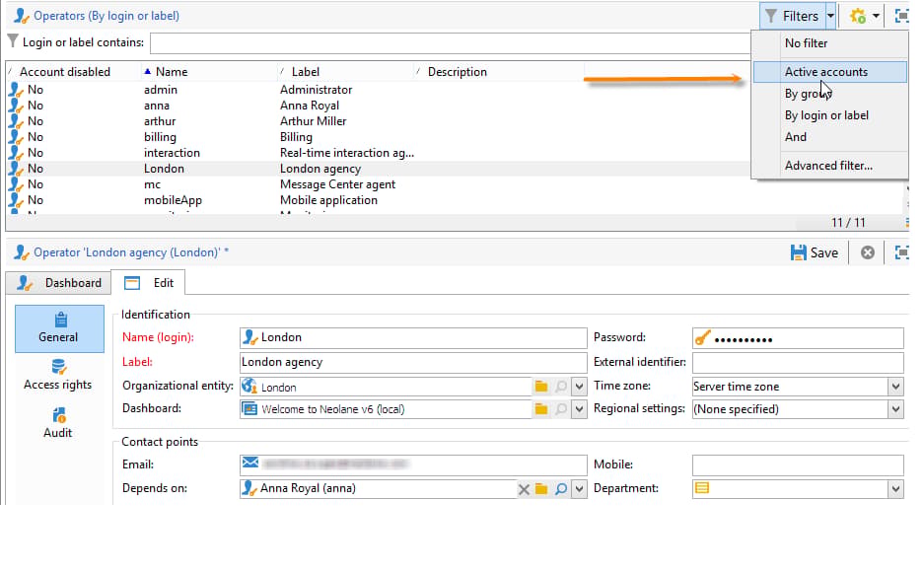This screenshot has height=571, width=924.
Task: Click the gear actions icon near Filters
Action: pyautogui.click(x=857, y=16)
